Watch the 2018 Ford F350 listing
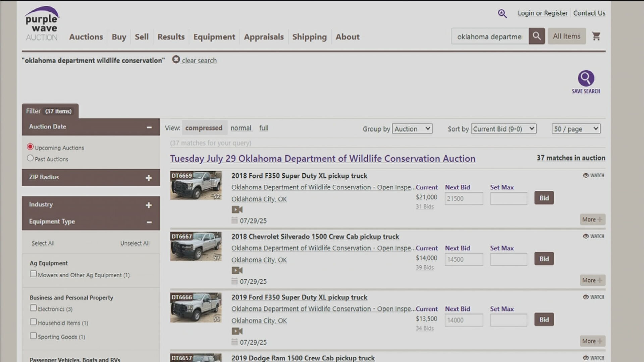This screenshot has width=644, height=362. [593, 175]
